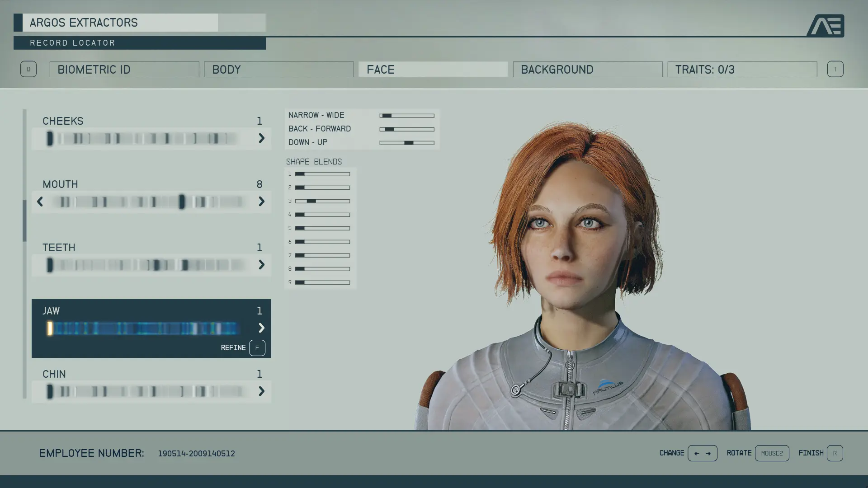Select the Face tab
Image resolution: width=868 pixels, height=488 pixels.
click(x=433, y=69)
